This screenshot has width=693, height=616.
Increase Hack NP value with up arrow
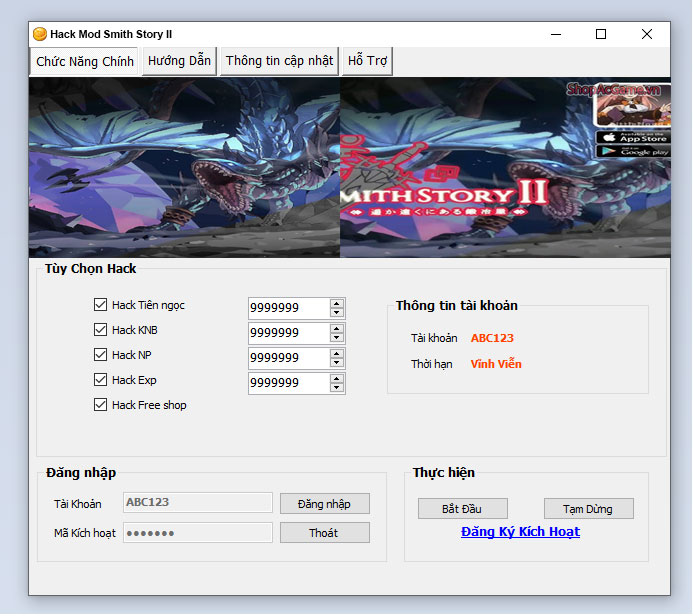pos(337,354)
